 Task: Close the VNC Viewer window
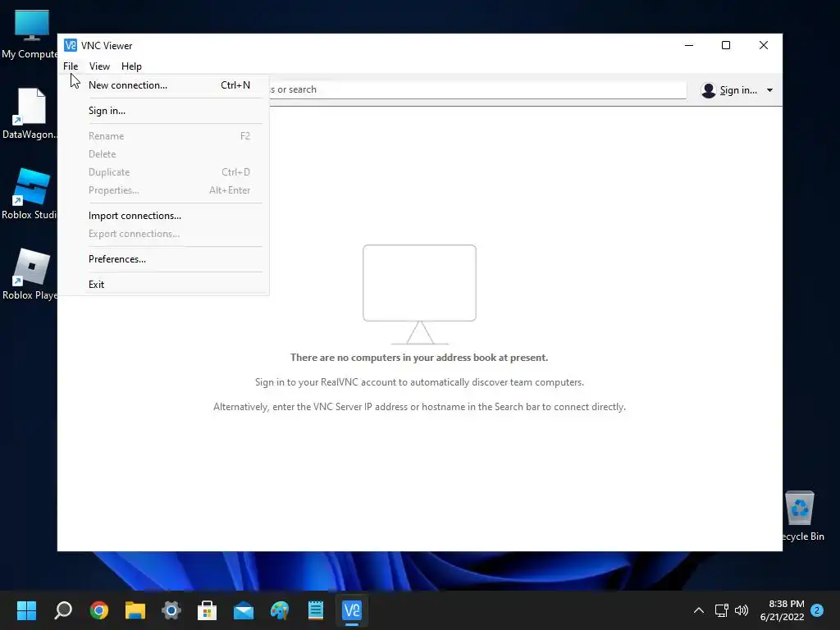(764, 46)
